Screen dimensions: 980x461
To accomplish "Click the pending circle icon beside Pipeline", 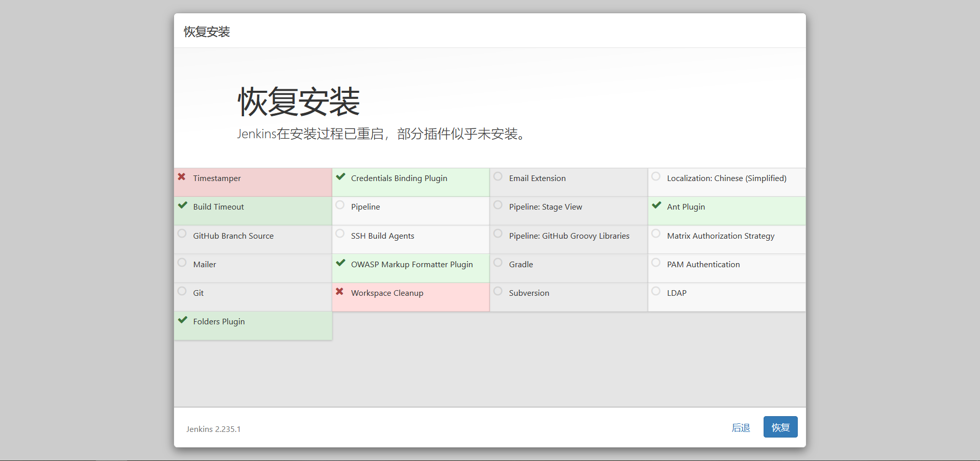I will pyautogui.click(x=340, y=205).
